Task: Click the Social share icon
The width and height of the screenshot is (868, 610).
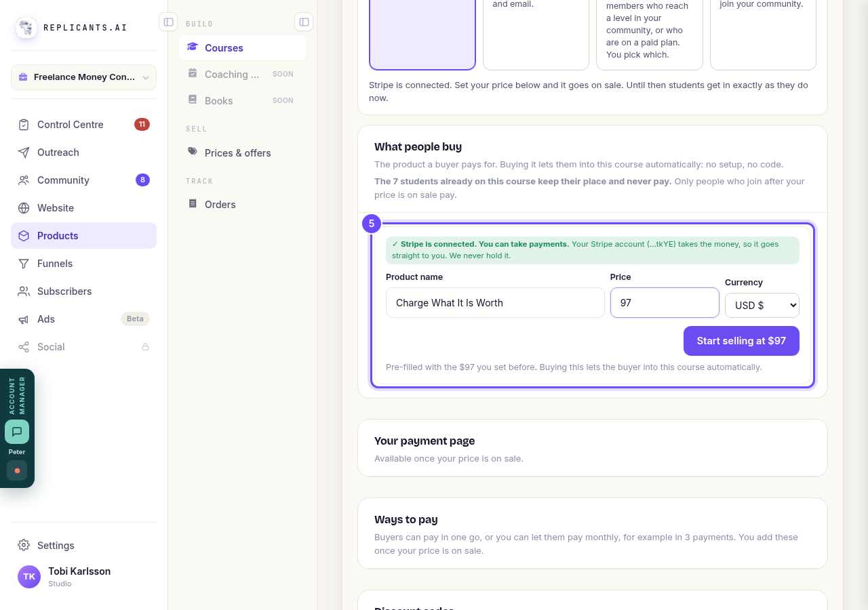Action: point(24,347)
